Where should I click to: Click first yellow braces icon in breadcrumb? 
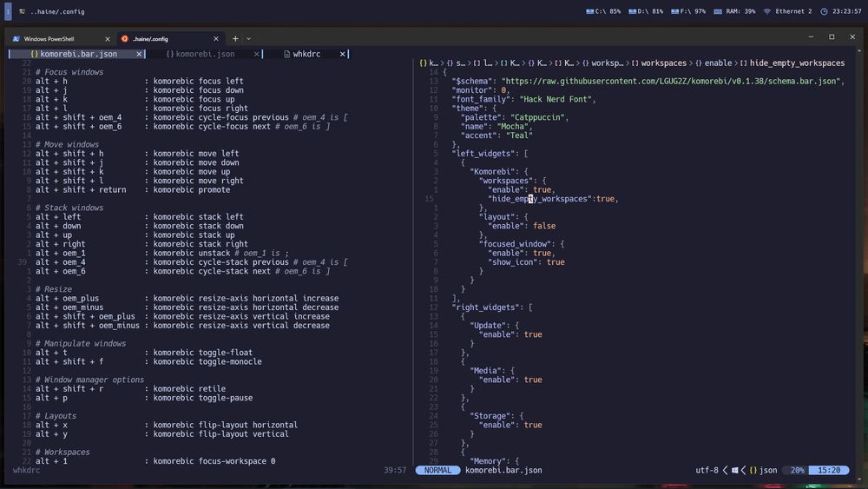pyautogui.click(x=423, y=63)
